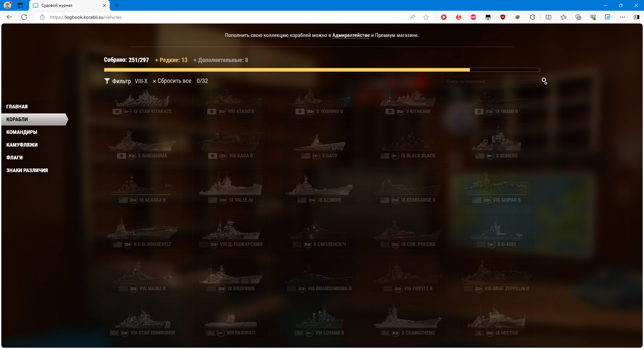Close the Судовой журнал tab

coord(104,5)
